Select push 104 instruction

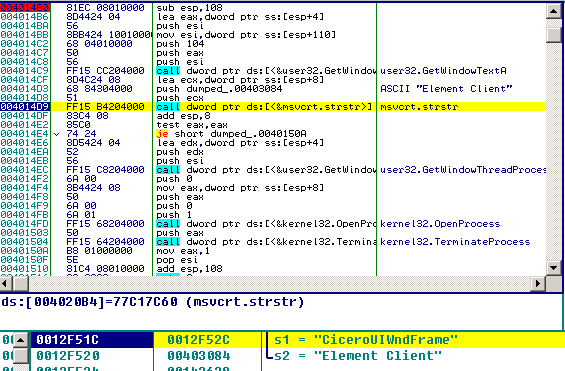180,44
